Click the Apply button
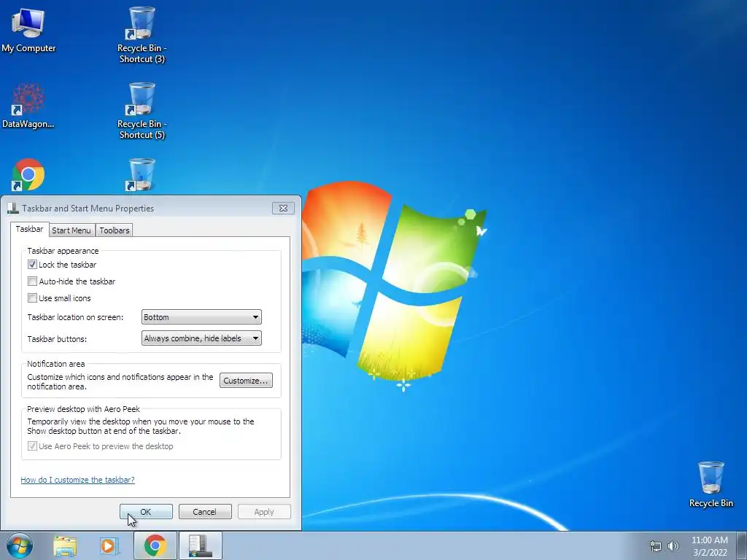Image resolution: width=747 pixels, height=560 pixels. (264, 512)
